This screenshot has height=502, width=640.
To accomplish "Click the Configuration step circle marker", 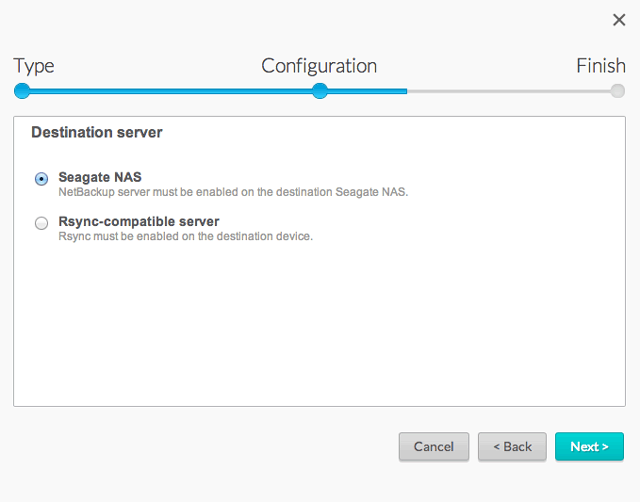I will (320, 91).
